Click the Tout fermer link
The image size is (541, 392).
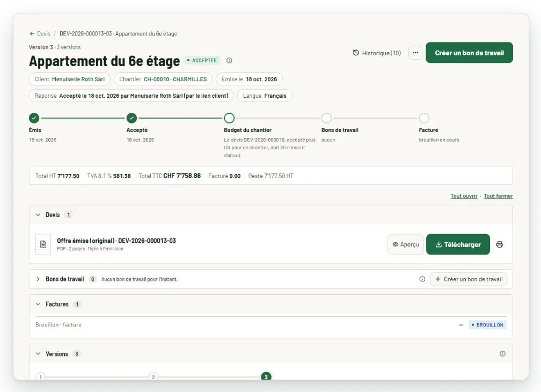click(498, 196)
